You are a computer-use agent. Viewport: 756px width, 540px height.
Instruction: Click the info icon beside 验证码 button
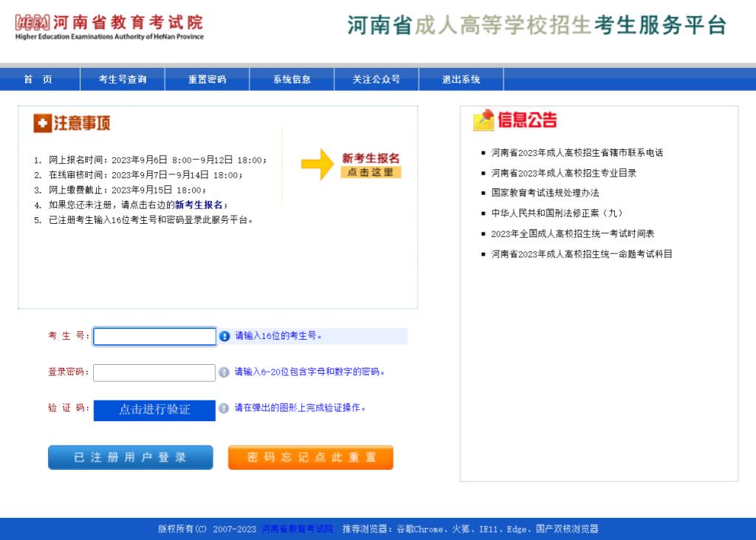(224, 409)
